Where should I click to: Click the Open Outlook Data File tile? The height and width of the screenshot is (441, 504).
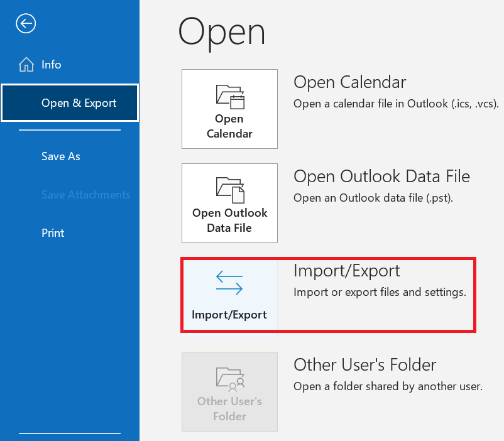229,203
